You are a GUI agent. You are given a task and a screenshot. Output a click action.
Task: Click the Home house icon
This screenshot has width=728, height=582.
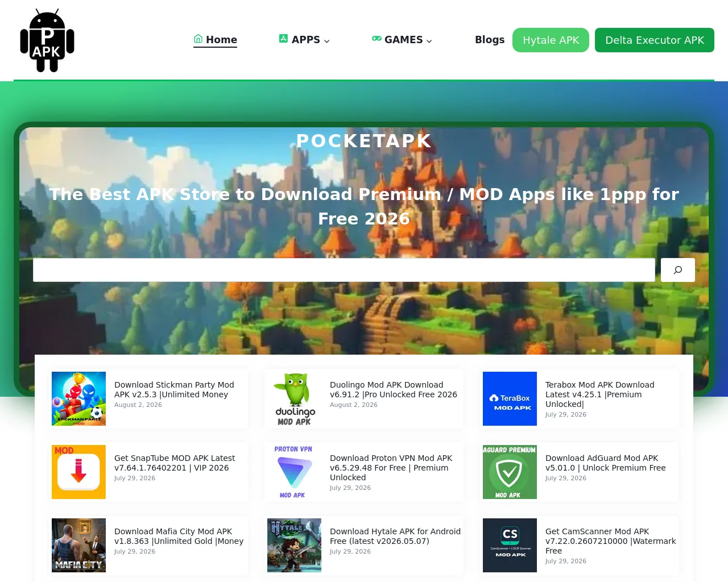click(198, 39)
